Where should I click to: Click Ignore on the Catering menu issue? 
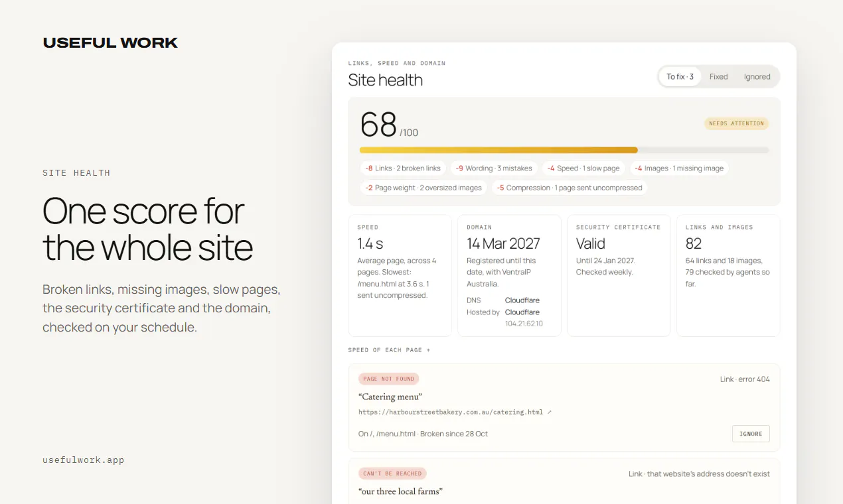click(751, 434)
